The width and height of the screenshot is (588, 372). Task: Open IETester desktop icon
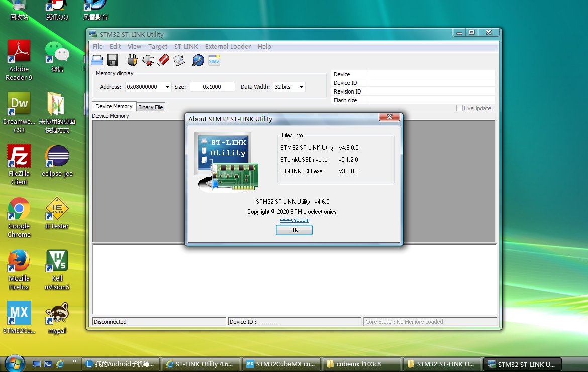[x=57, y=213]
